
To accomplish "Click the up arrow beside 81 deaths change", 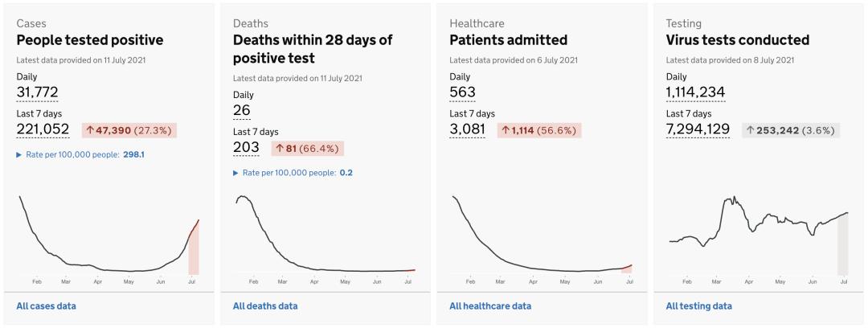I will (280, 149).
